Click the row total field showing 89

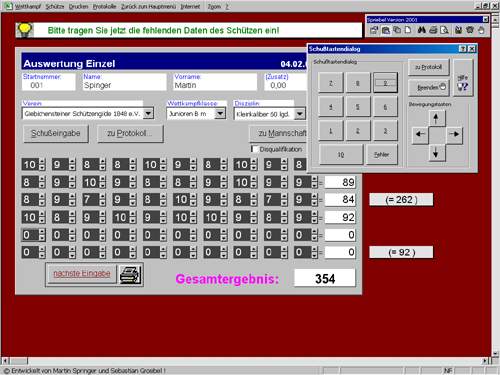pyautogui.click(x=340, y=182)
